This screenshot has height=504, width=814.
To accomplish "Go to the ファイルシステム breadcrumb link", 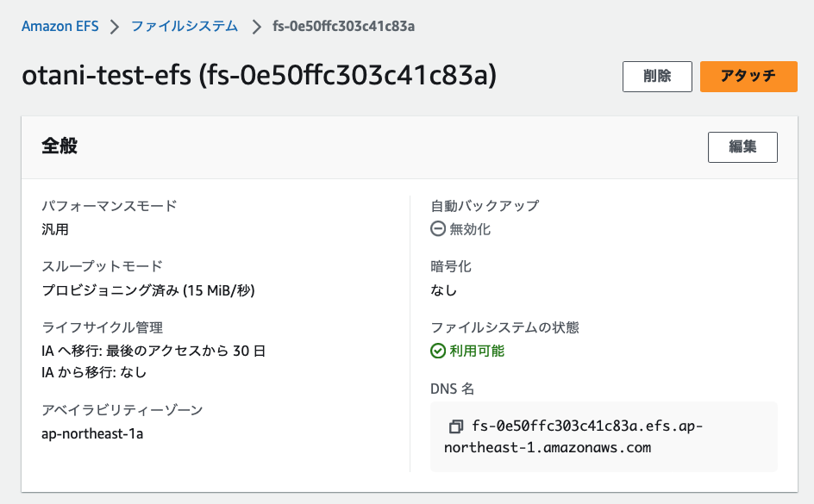I will [185, 26].
